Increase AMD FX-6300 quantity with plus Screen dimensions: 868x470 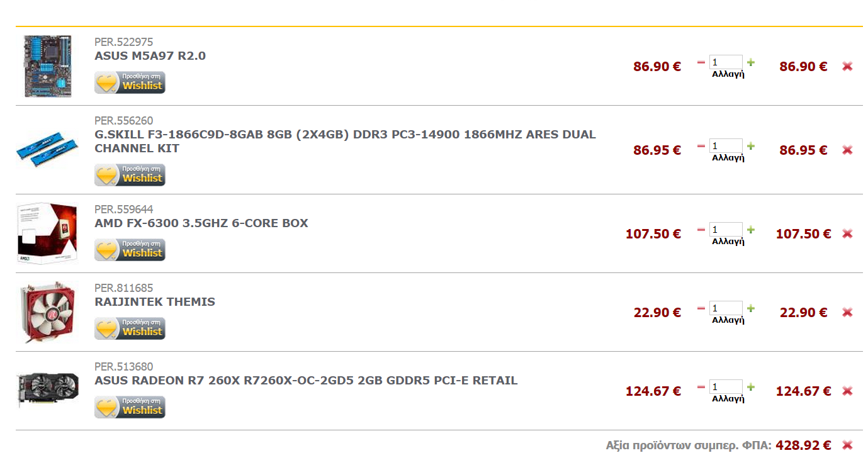click(x=751, y=230)
